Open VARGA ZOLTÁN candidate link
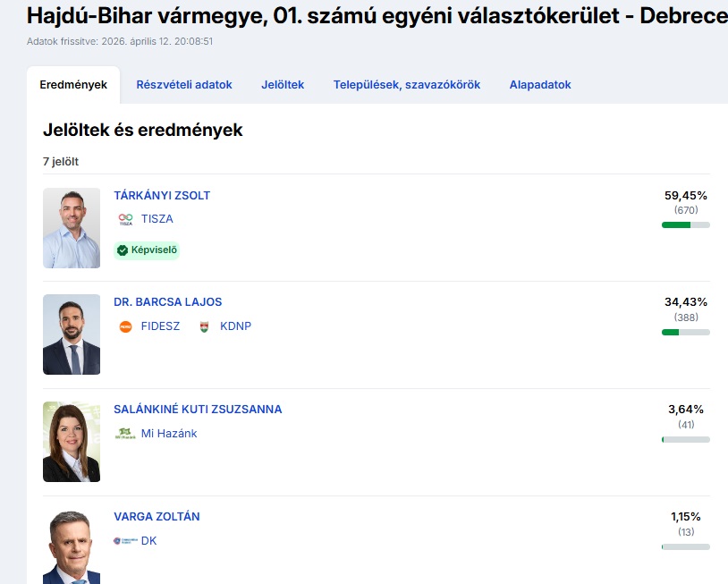The height and width of the screenshot is (584, 728). click(157, 517)
